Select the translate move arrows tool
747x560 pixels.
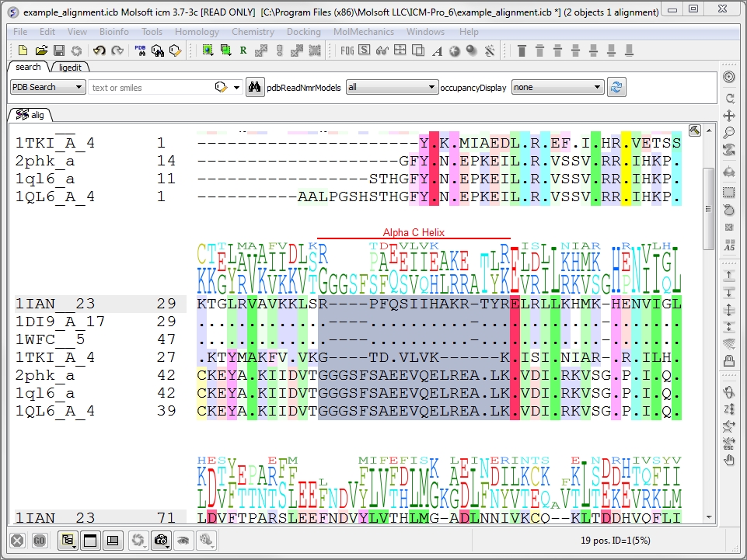click(729, 116)
